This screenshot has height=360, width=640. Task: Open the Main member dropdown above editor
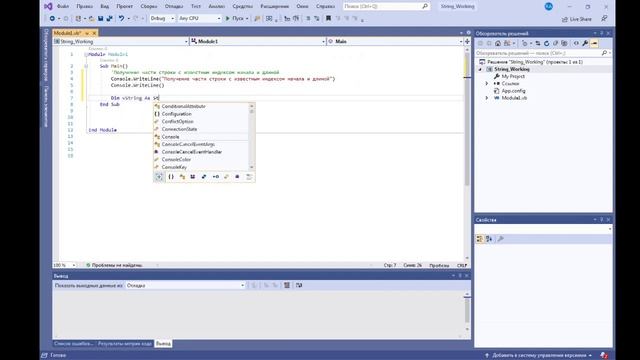pos(395,41)
